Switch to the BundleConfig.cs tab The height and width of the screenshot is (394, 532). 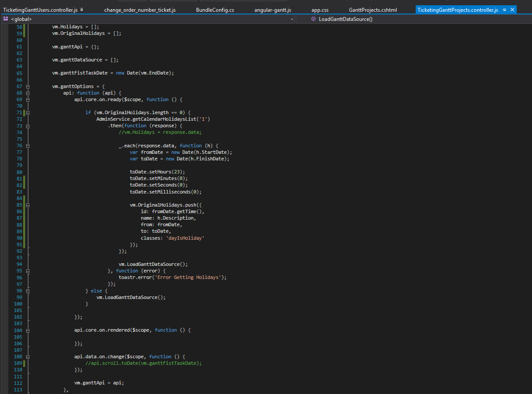(215, 9)
